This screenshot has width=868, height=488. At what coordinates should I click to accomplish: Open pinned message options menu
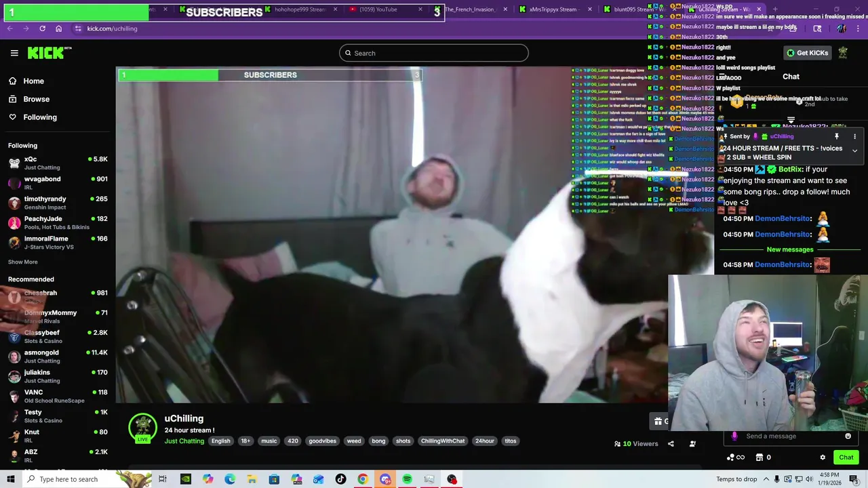(x=854, y=136)
